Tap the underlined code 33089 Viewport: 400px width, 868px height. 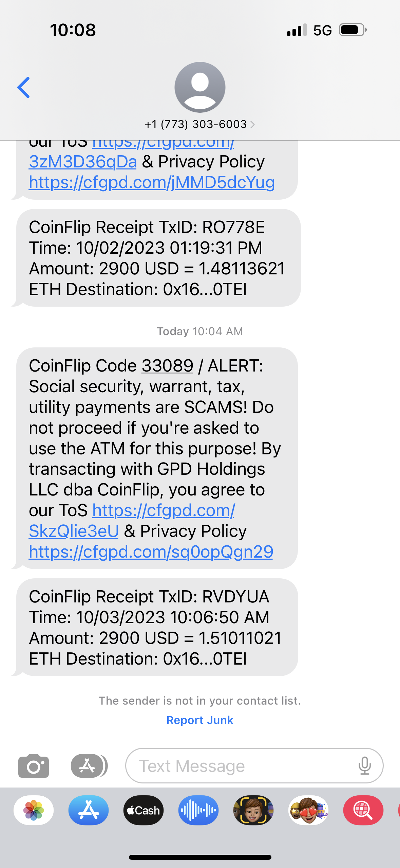pyautogui.click(x=167, y=366)
